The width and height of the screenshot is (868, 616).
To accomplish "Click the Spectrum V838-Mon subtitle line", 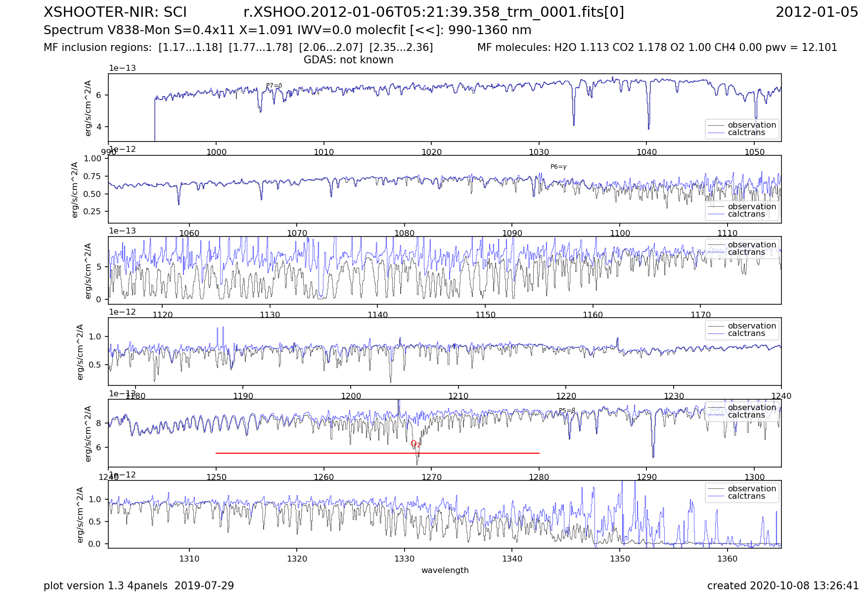I will [x=287, y=30].
